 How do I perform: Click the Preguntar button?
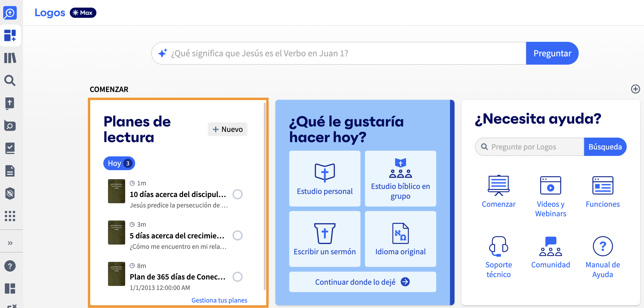552,53
